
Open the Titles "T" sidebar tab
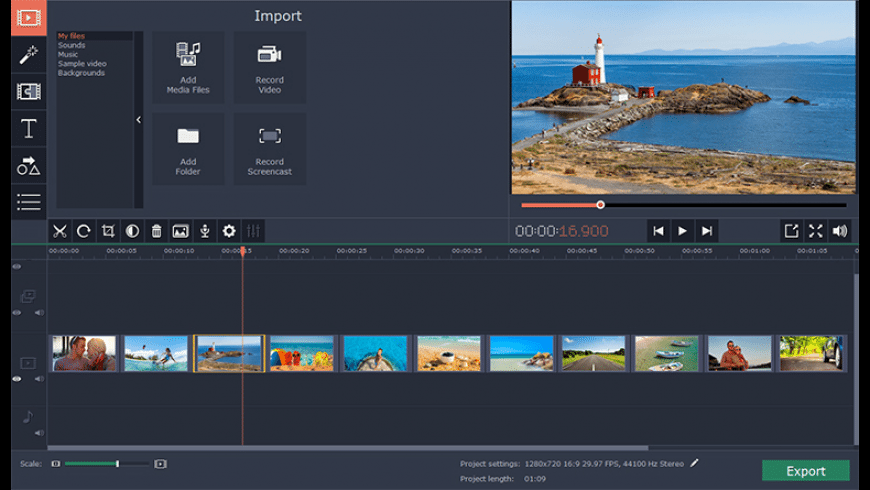29,128
